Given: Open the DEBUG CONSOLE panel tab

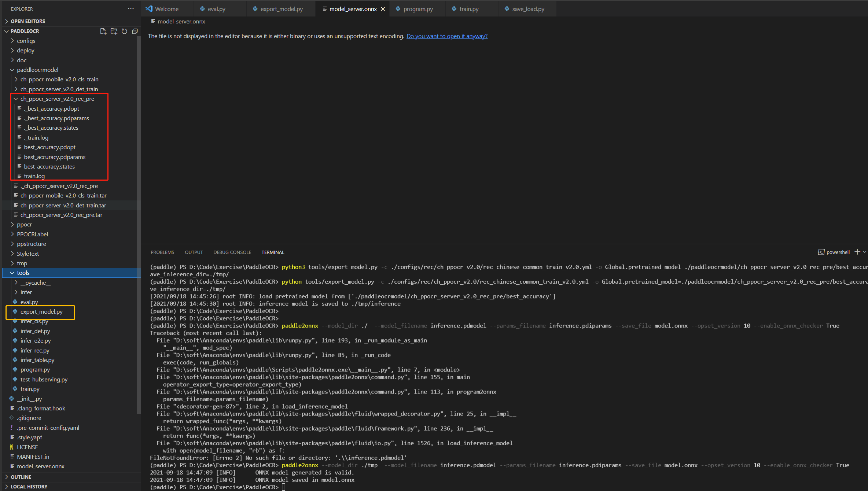Looking at the screenshot, I should (232, 252).
